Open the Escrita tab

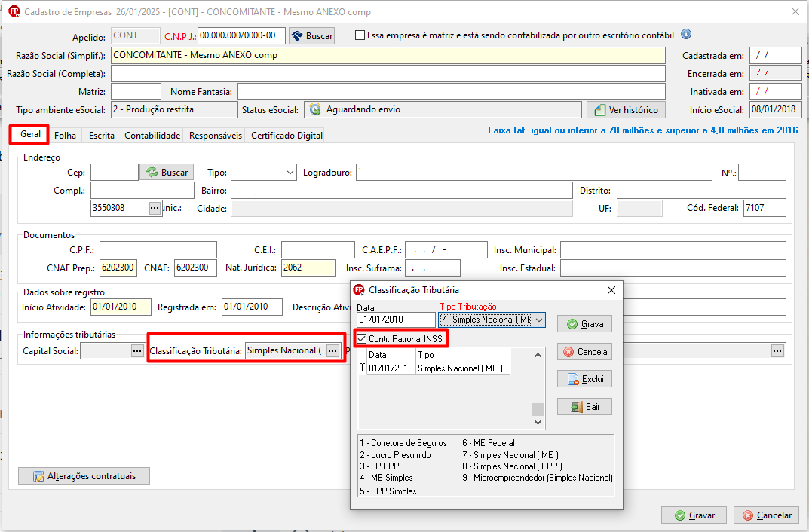tap(102, 135)
